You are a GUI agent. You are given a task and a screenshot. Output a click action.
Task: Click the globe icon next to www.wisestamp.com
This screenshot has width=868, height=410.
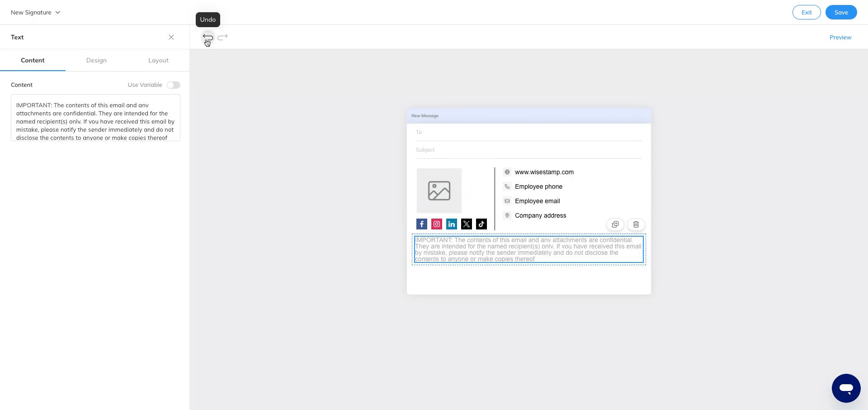coord(507,172)
